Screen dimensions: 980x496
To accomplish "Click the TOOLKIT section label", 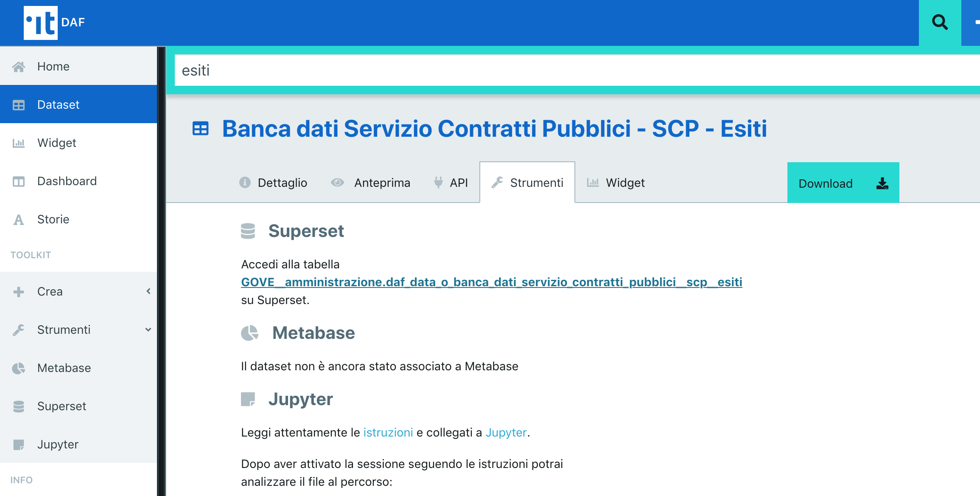I will (x=31, y=255).
